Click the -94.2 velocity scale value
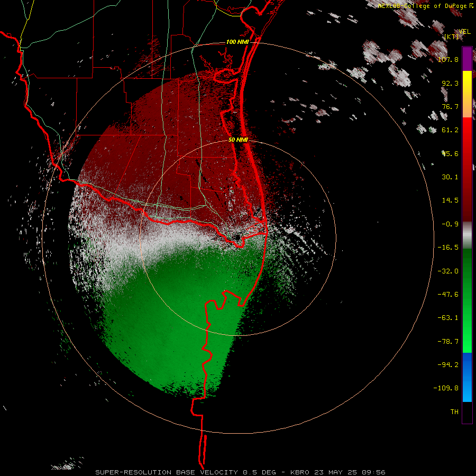 pos(448,364)
